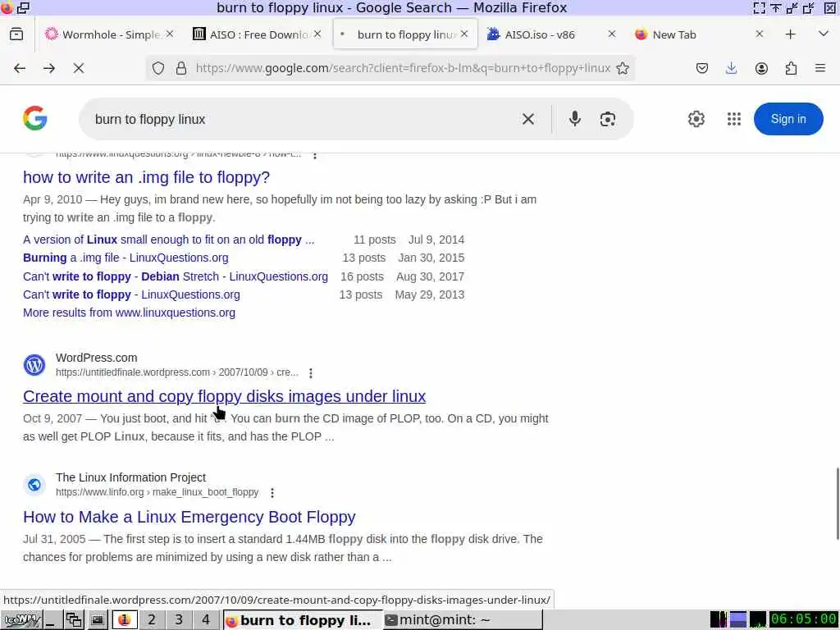Screen dimensions: 840x630
Task: Close the Wormhole tab
Action: coord(169,34)
